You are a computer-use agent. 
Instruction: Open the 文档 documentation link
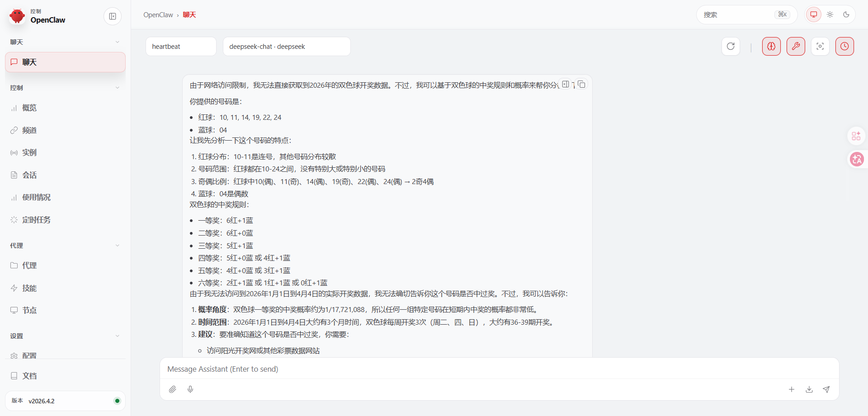[29, 376]
